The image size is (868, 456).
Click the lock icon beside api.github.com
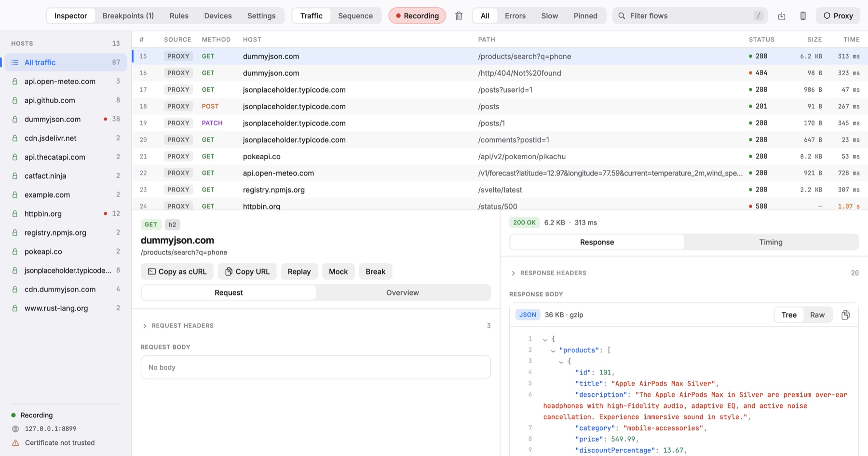tap(15, 100)
